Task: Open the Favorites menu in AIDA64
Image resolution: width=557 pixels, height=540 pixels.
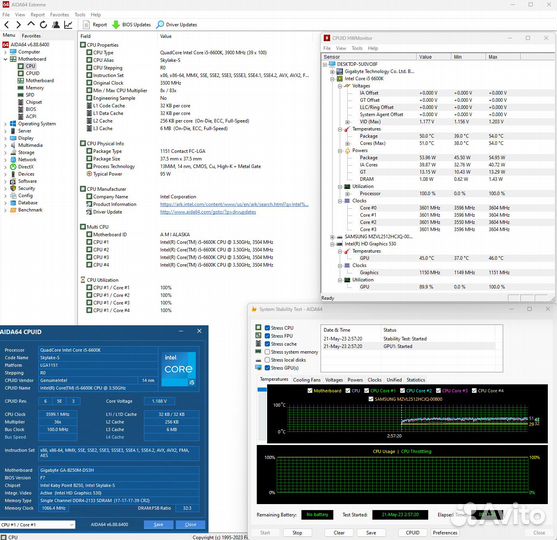Action: 59,15
